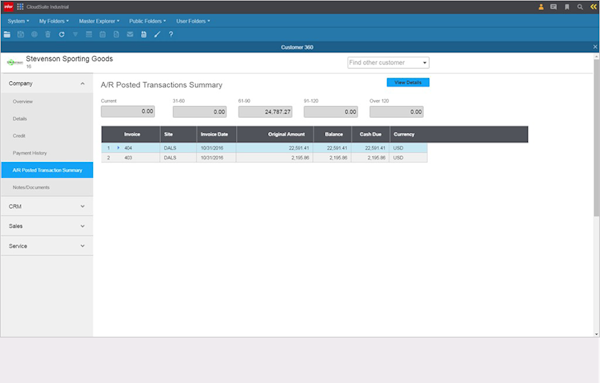
Task: Open the bookmarks icon in the header
Action: 567,7
